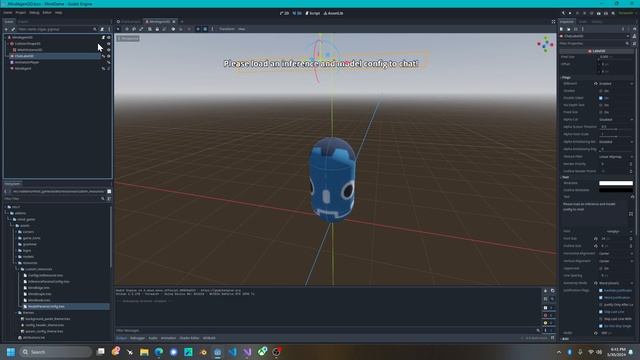Toggle visibility of MindAgent3D node
Screen dimensions: 640x360
(109, 37)
